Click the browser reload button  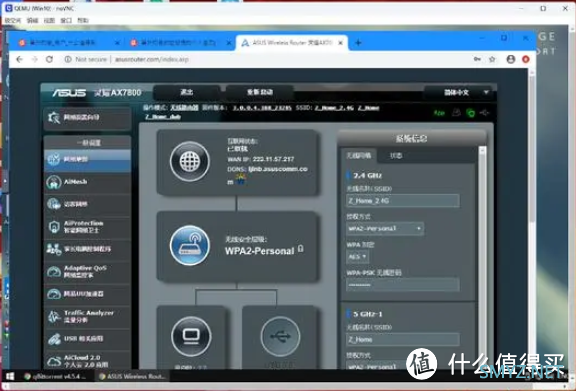click(x=49, y=59)
